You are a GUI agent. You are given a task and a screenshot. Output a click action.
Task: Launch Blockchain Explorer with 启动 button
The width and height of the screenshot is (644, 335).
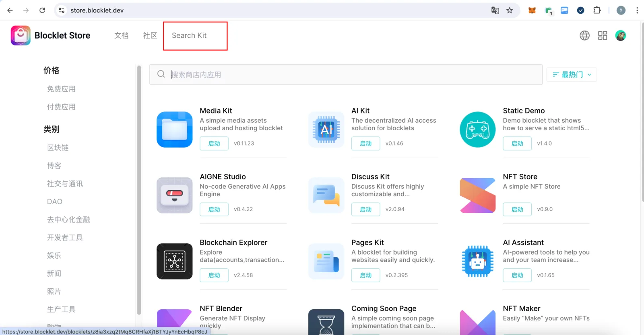click(214, 275)
